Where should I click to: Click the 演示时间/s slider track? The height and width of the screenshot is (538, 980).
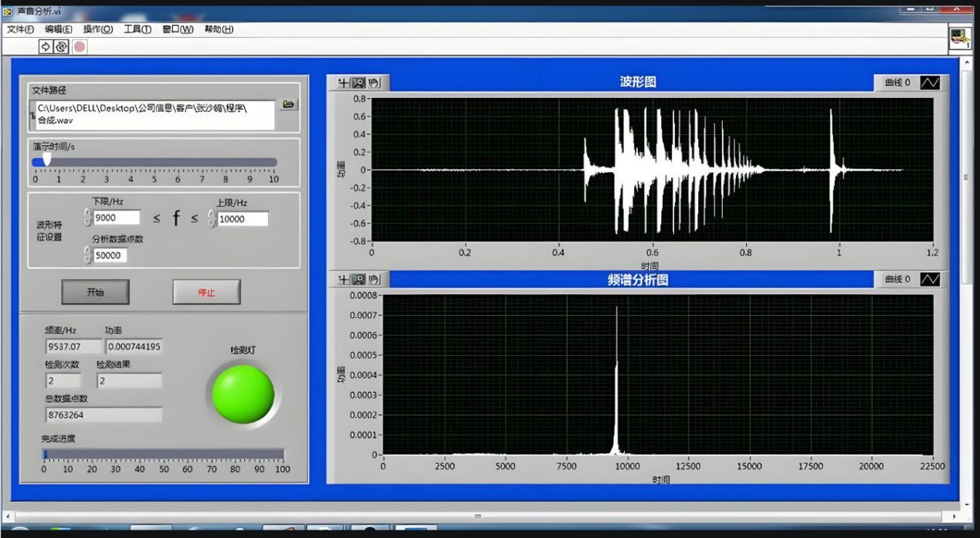coord(154,162)
